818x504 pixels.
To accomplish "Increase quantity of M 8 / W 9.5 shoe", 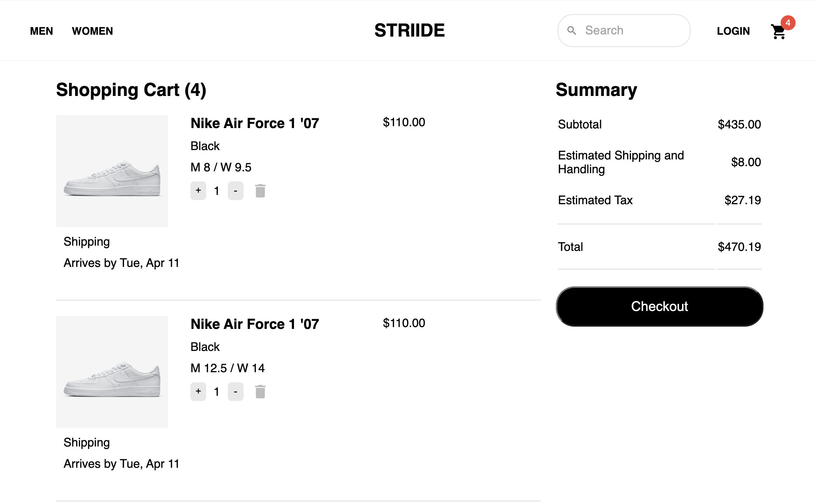I will (198, 191).
